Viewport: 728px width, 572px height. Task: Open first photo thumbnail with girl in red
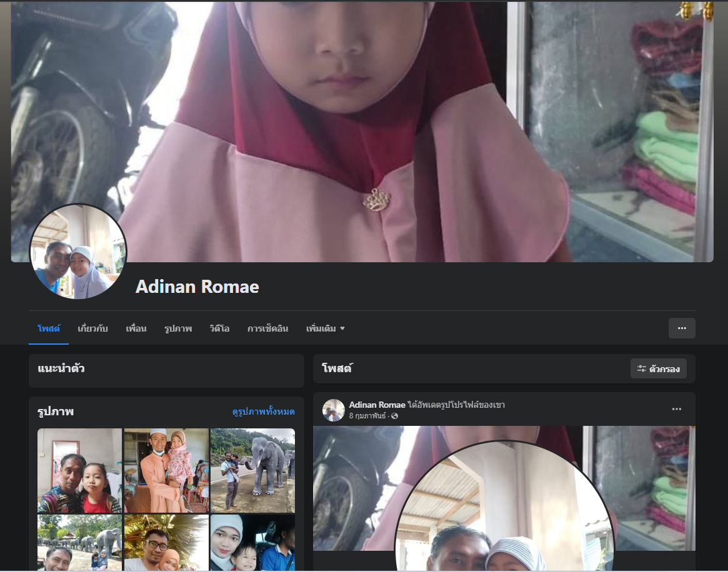[79, 470]
